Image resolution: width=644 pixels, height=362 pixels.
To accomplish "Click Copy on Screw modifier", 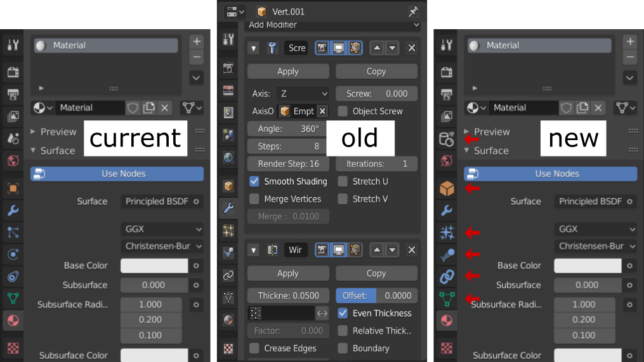I will pos(376,72).
